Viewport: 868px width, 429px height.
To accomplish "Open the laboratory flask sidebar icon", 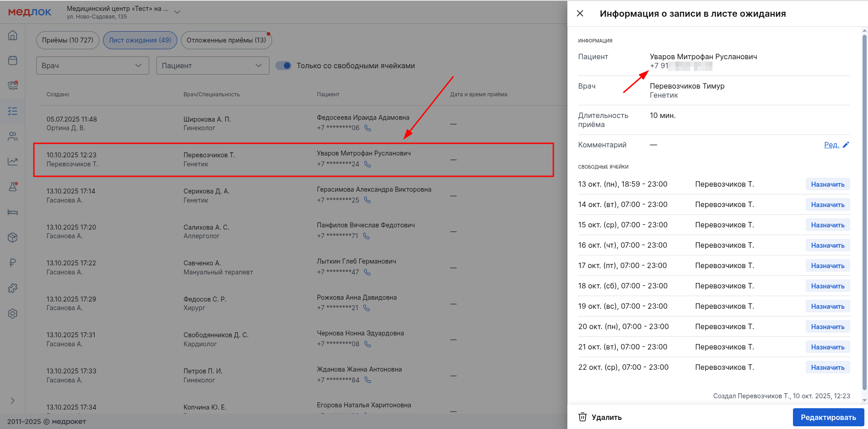I will pos(13,187).
